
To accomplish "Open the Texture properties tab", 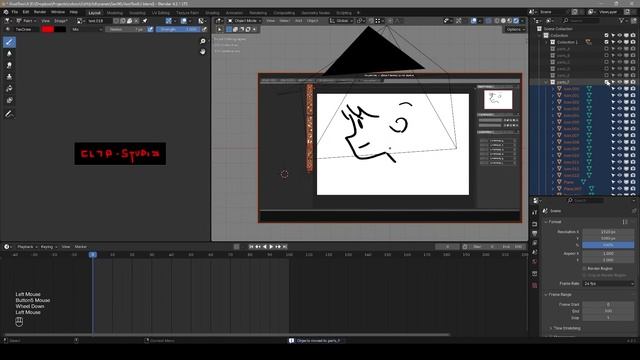I will pyautogui.click(x=535, y=285).
